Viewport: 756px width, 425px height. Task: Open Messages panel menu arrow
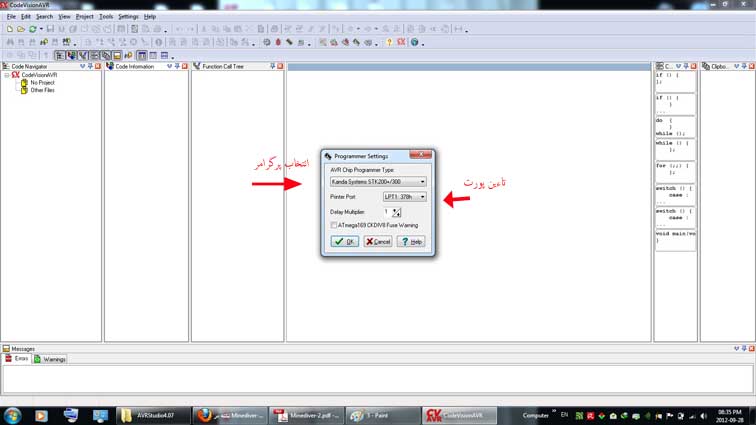coord(736,348)
